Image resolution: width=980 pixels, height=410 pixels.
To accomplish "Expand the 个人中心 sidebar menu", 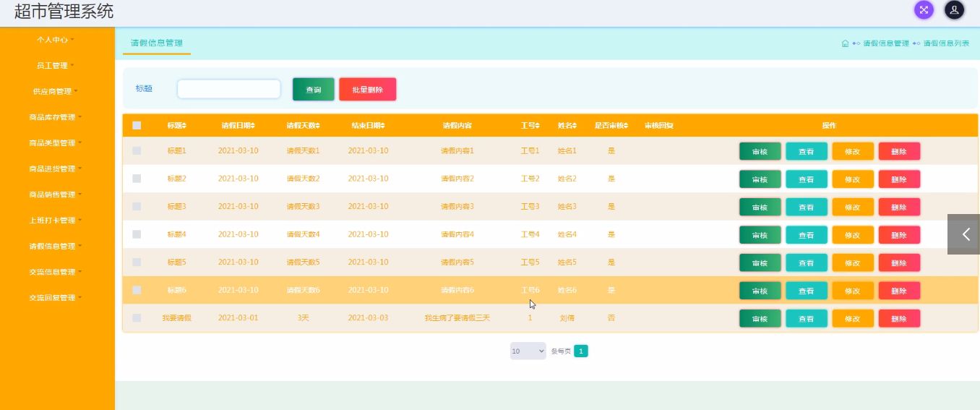I will click(56, 40).
